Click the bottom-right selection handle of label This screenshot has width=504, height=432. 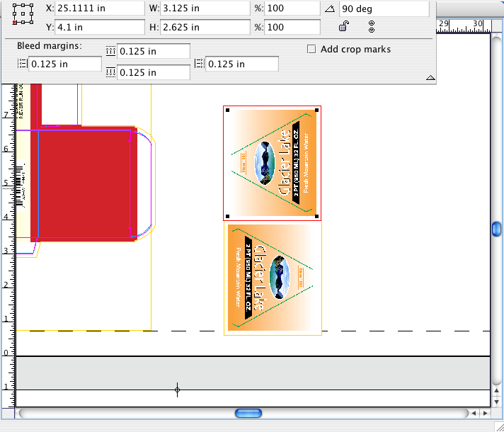pos(316,217)
